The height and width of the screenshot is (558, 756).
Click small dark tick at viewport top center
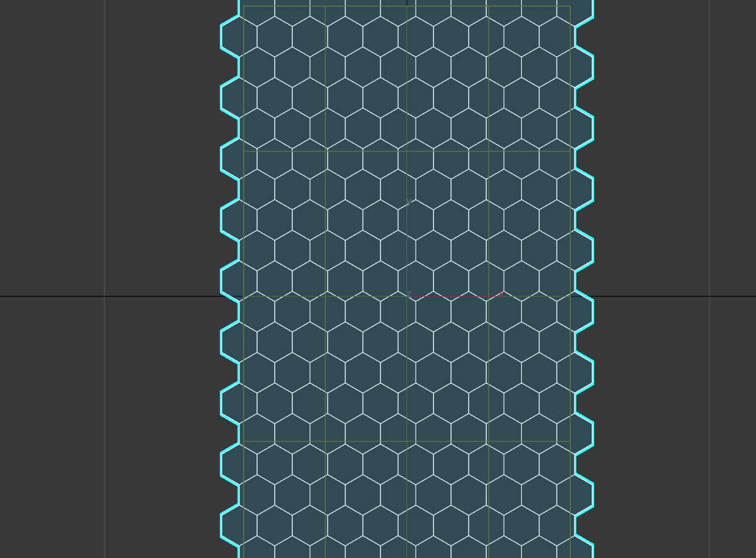click(407, 2)
